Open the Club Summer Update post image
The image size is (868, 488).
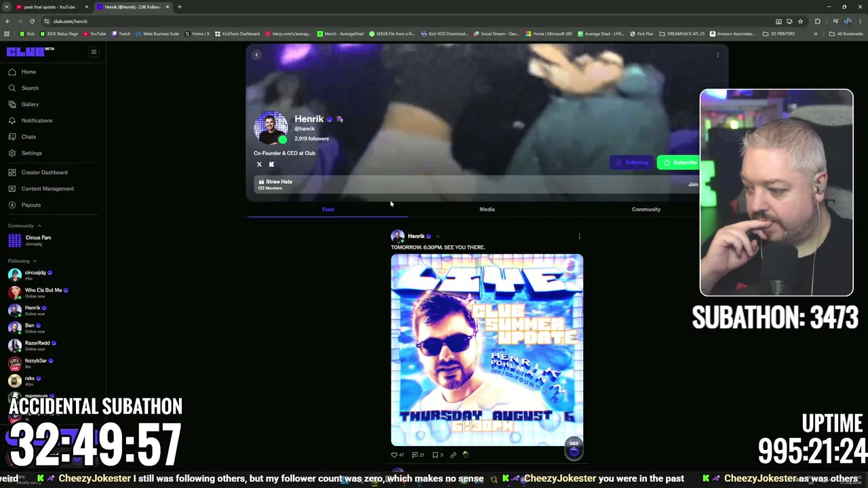(487, 350)
